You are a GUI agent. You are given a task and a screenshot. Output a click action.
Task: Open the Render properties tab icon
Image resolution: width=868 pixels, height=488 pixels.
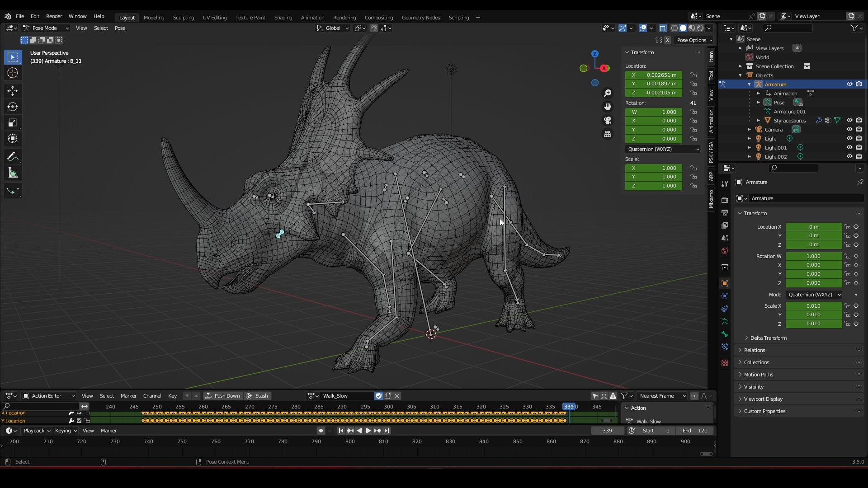[725, 200]
